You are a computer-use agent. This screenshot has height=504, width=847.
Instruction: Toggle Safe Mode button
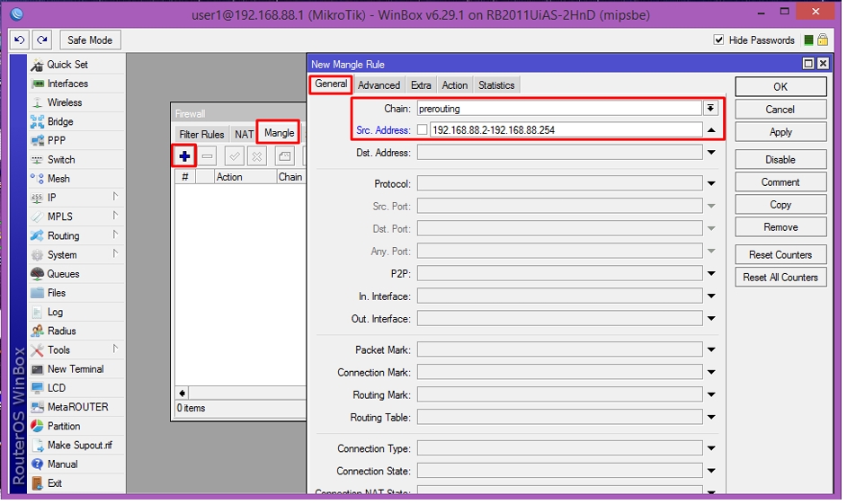[90, 40]
